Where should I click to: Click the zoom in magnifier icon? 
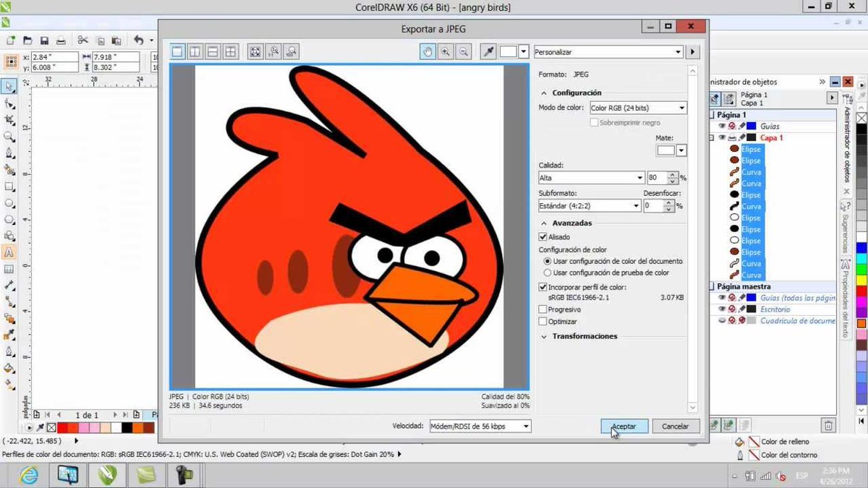pos(446,51)
